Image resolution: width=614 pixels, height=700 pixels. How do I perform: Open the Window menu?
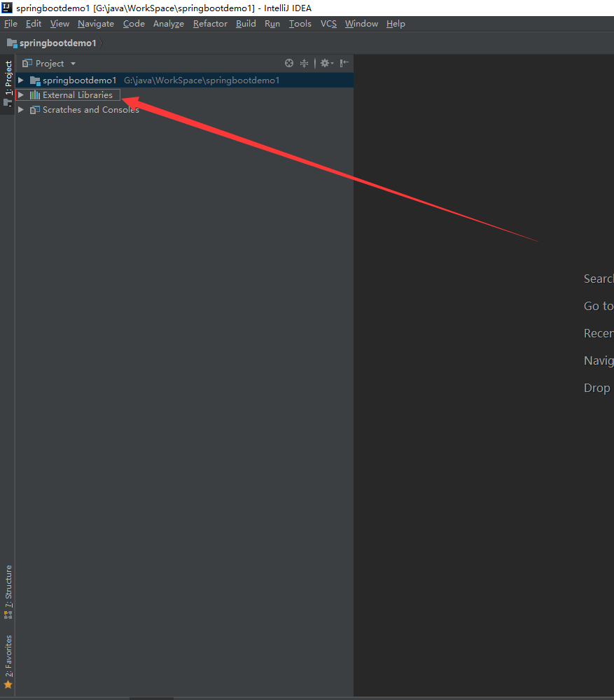coord(361,24)
